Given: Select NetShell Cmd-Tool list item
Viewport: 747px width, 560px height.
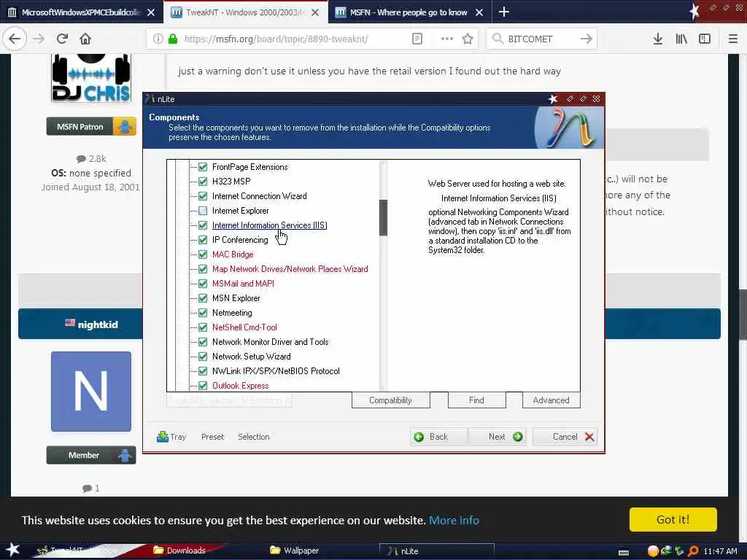Looking at the screenshot, I should click(x=244, y=327).
